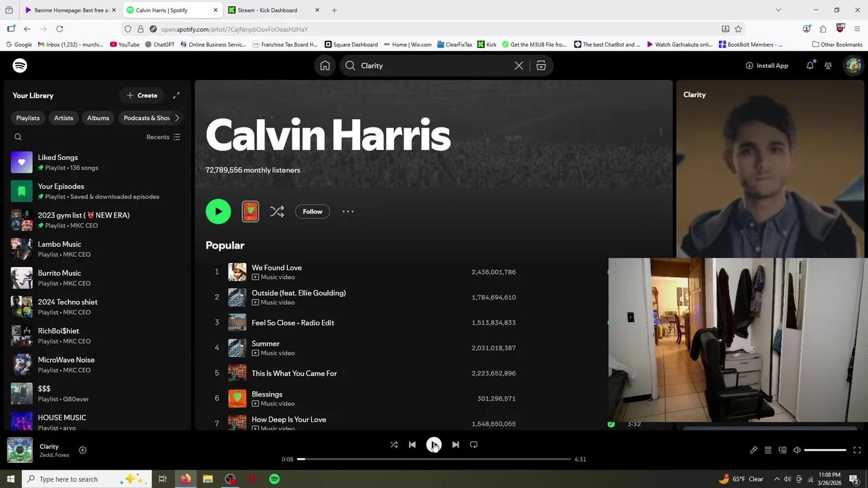Show more library filter chips arrow
The image size is (868, 488).
pos(177,118)
